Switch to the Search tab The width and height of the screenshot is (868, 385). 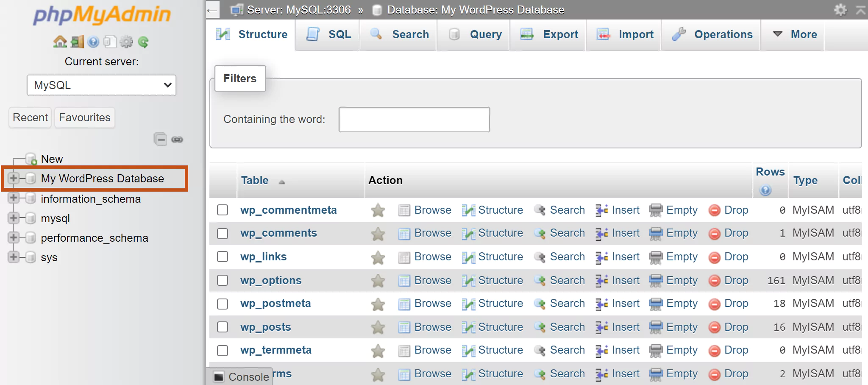tap(399, 35)
